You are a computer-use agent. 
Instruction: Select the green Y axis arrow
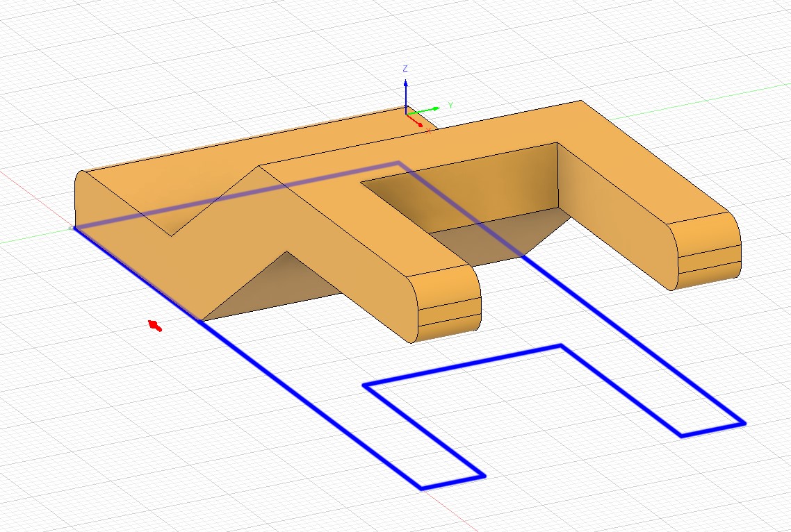point(423,111)
